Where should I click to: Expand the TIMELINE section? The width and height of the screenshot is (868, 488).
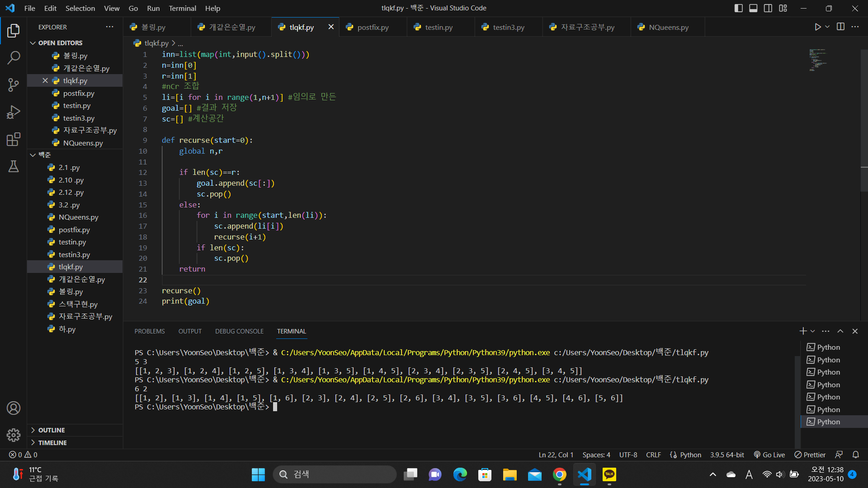tap(52, 443)
